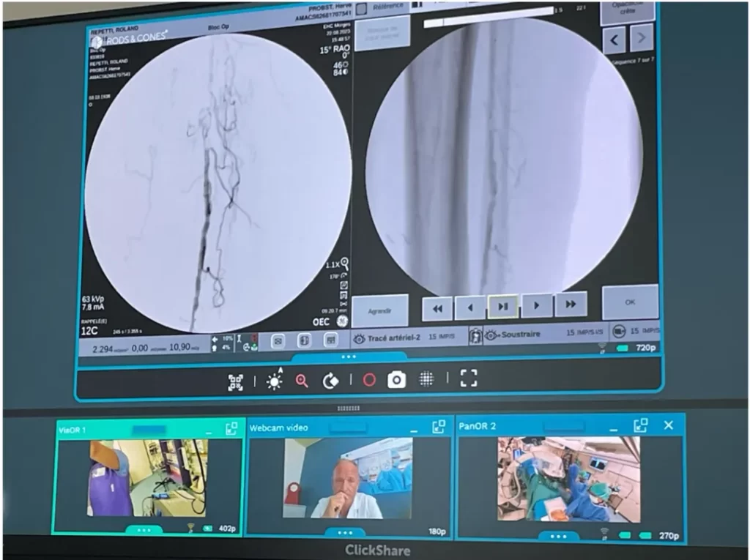This screenshot has width=750, height=560.
Task: Select the Webcam video panel header
Action: pos(348,427)
